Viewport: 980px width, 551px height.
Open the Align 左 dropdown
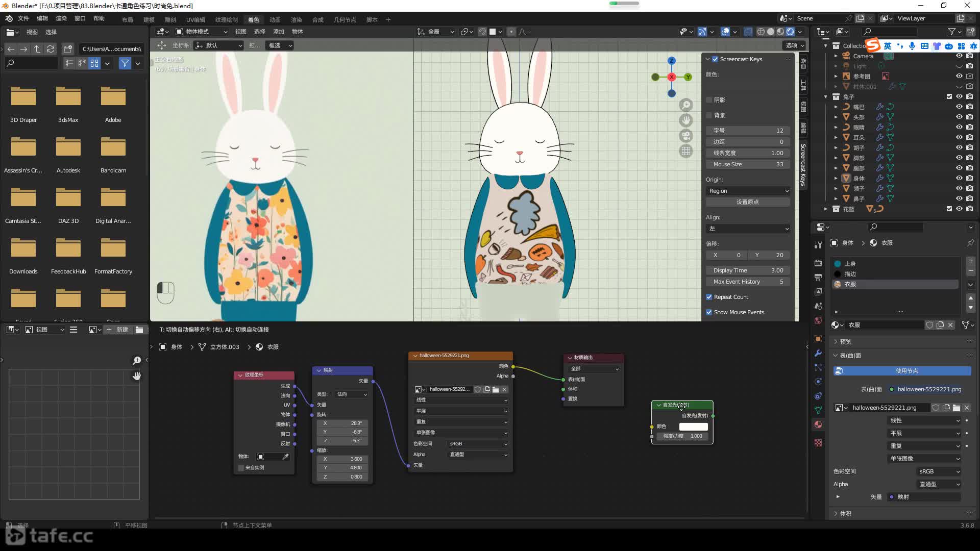tap(748, 229)
